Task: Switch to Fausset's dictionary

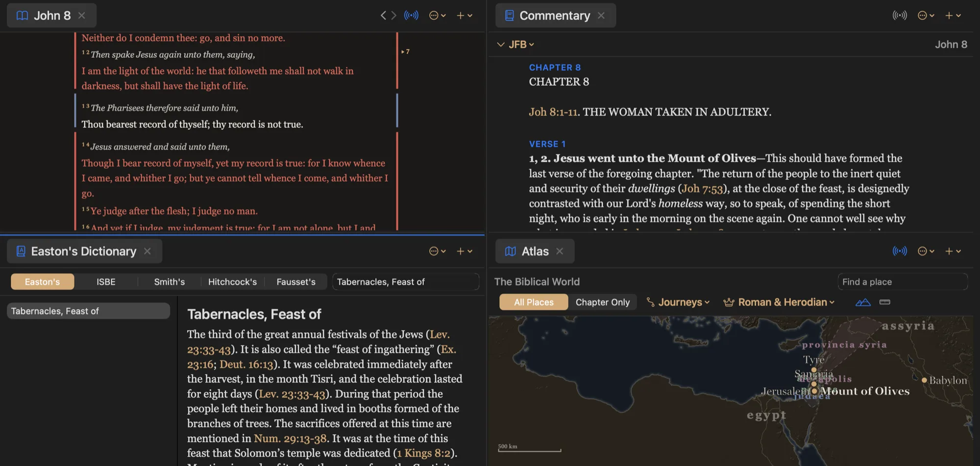Action: click(x=296, y=282)
